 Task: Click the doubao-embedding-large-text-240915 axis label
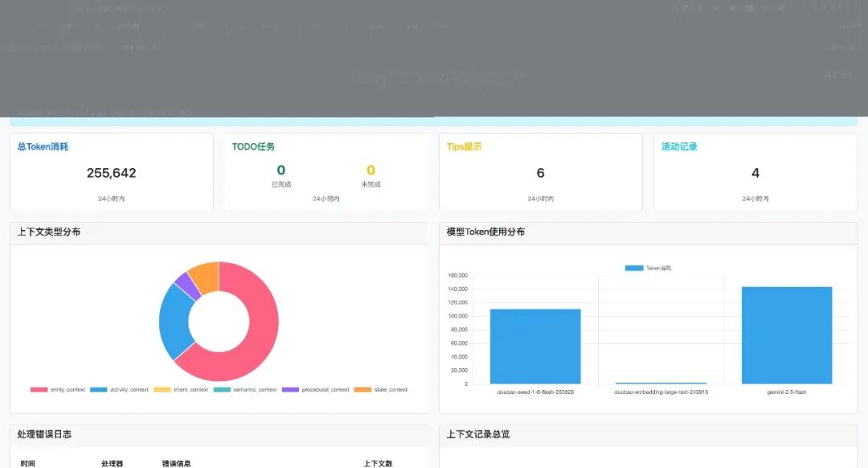click(661, 392)
